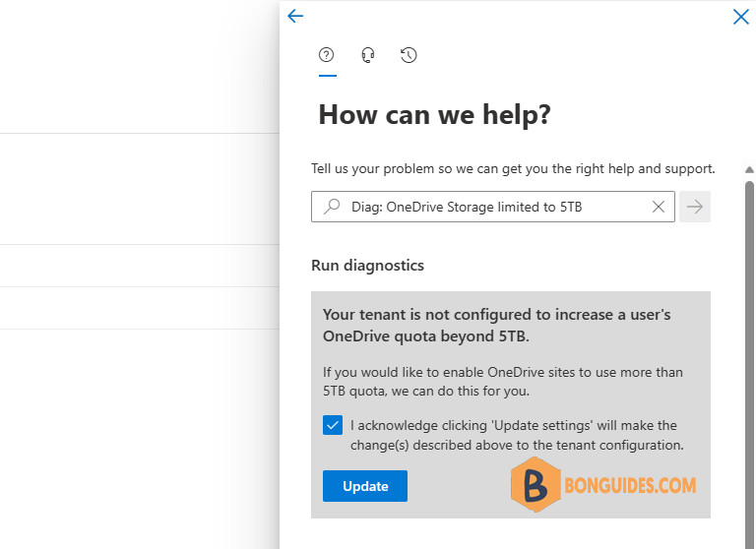Click the problem search input field
756x549 pixels.
[493, 207]
